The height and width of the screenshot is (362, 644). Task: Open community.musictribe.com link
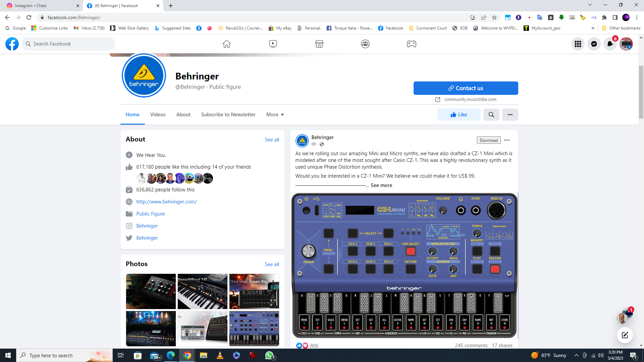point(470,100)
